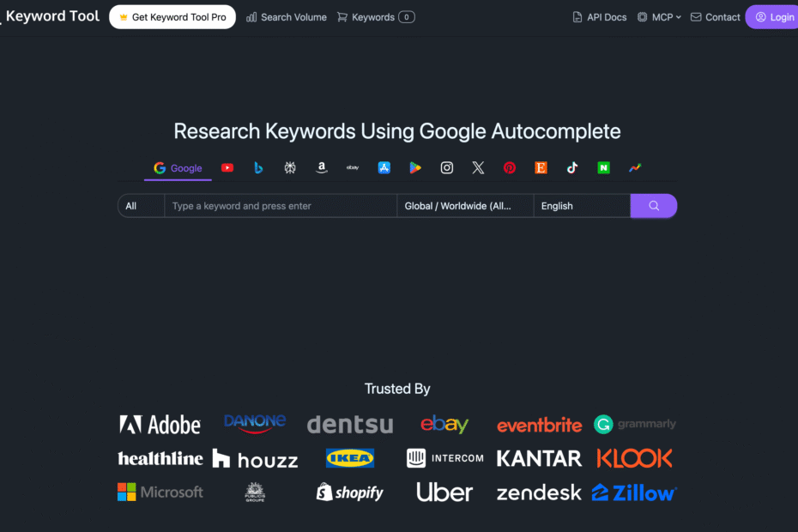This screenshot has height=532, width=798.
Task: Select the Google tab
Action: point(178,168)
